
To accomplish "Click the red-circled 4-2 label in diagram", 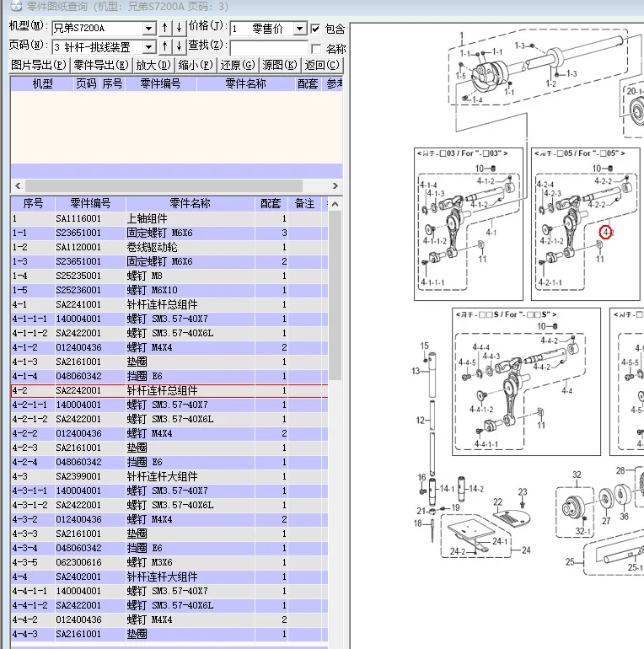I will (606, 232).
